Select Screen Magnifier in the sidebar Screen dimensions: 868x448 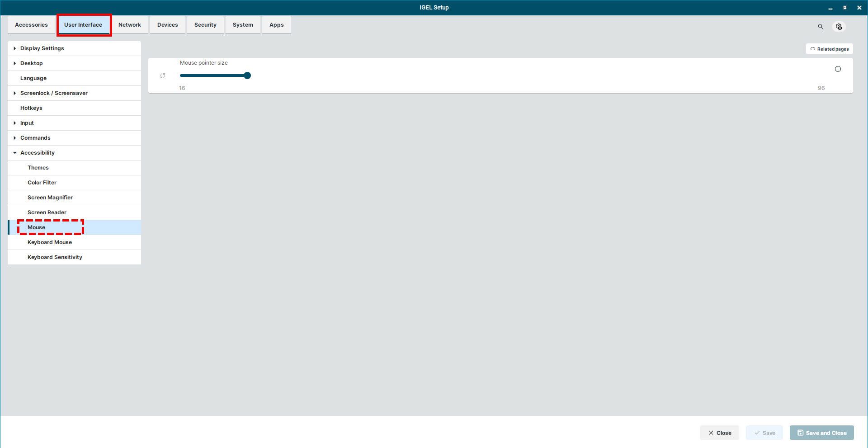click(x=50, y=198)
